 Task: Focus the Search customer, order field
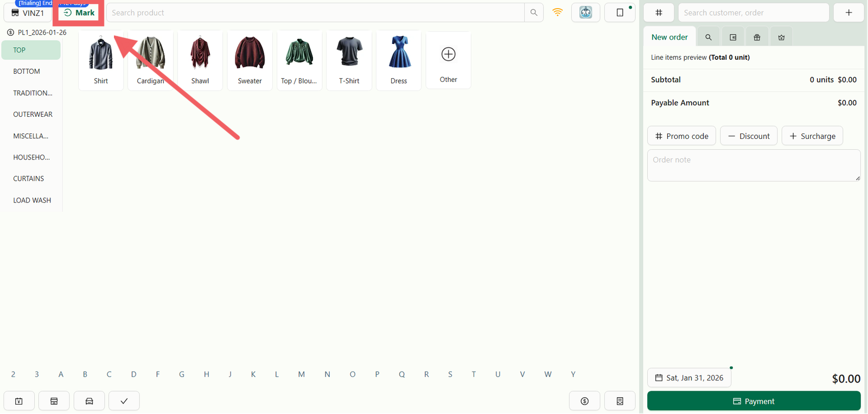pos(754,12)
